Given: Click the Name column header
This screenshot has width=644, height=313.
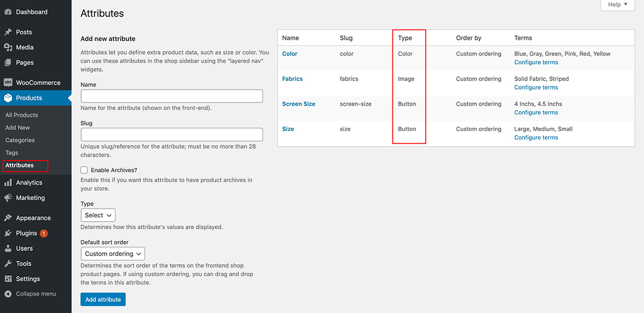Looking at the screenshot, I should pos(290,38).
